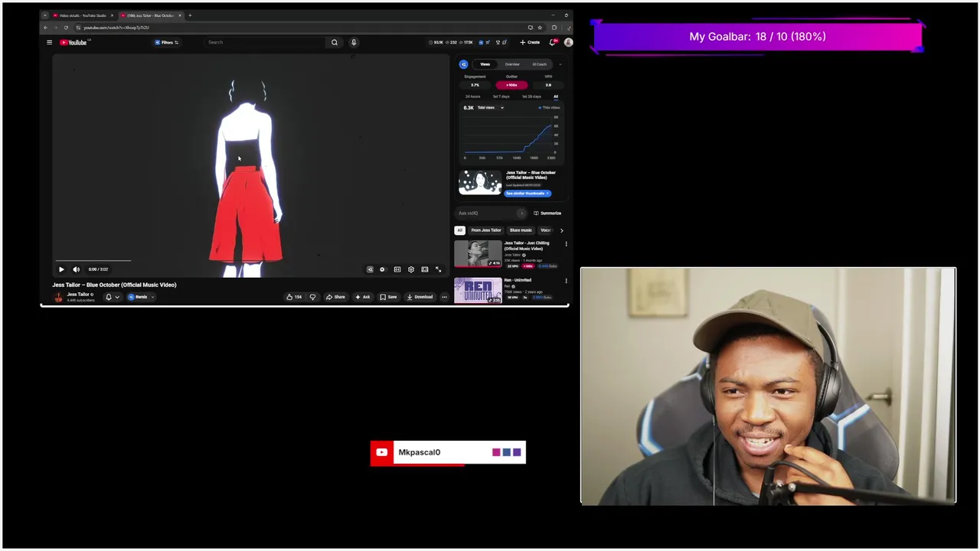The height and width of the screenshot is (551, 980).
Task: Switch to the Video details YouTube Studio tab
Action: click(x=83, y=15)
